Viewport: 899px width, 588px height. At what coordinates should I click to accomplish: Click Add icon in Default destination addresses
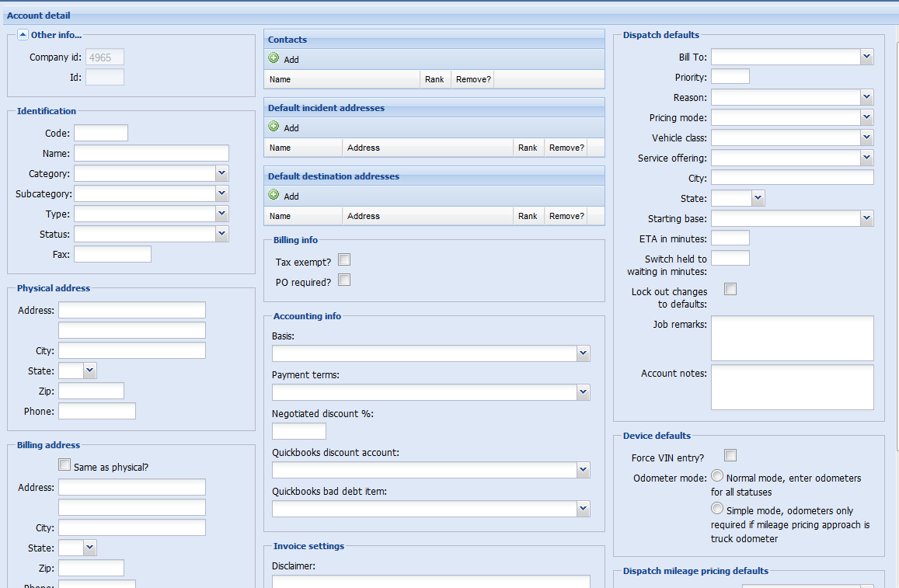pos(274,195)
